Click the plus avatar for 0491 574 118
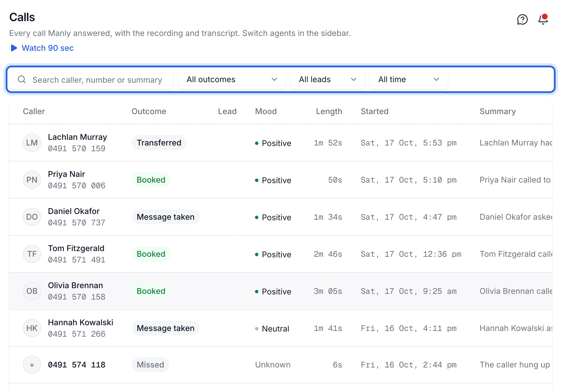The height and width of the screenshot is (392, 575). [x=32, y=365]
